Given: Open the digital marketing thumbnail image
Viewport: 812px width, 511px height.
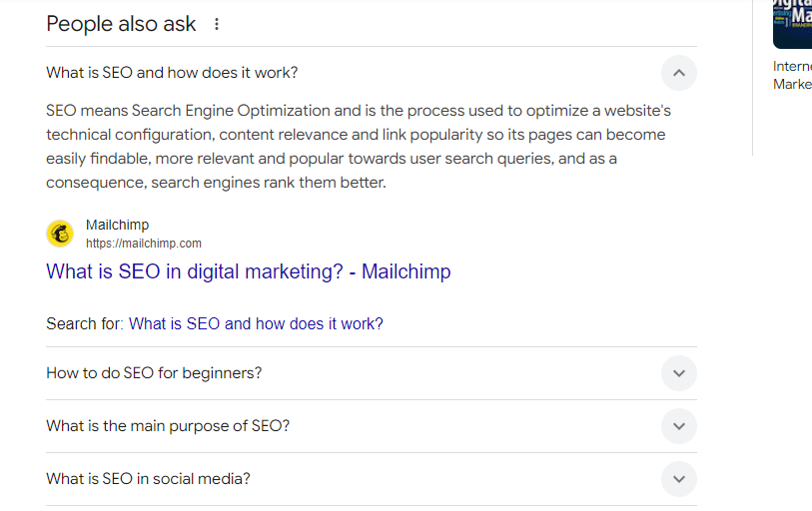Looking at the screenshot, I should 792,22.
